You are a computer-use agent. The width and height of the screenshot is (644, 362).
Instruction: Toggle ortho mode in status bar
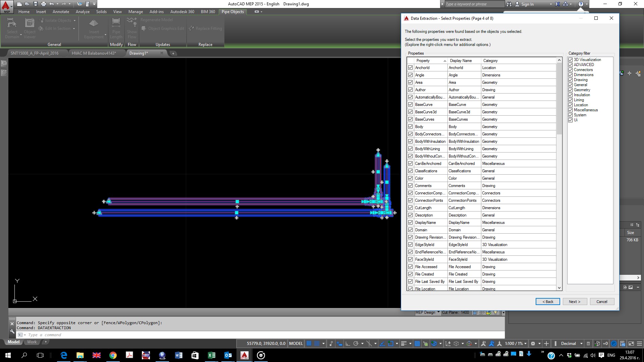(x=347, y=344)
